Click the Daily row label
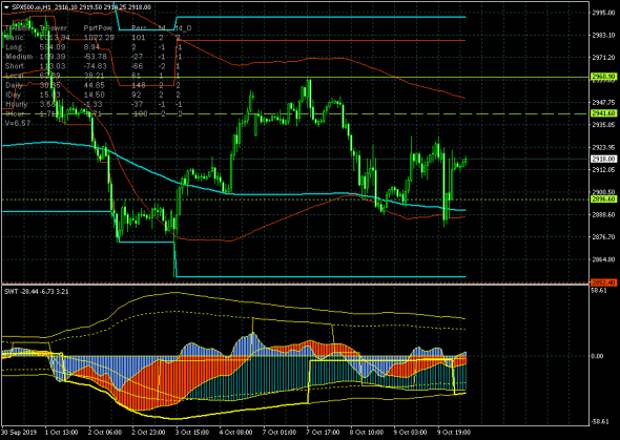 pyautogui.click(x=14, y=85)
